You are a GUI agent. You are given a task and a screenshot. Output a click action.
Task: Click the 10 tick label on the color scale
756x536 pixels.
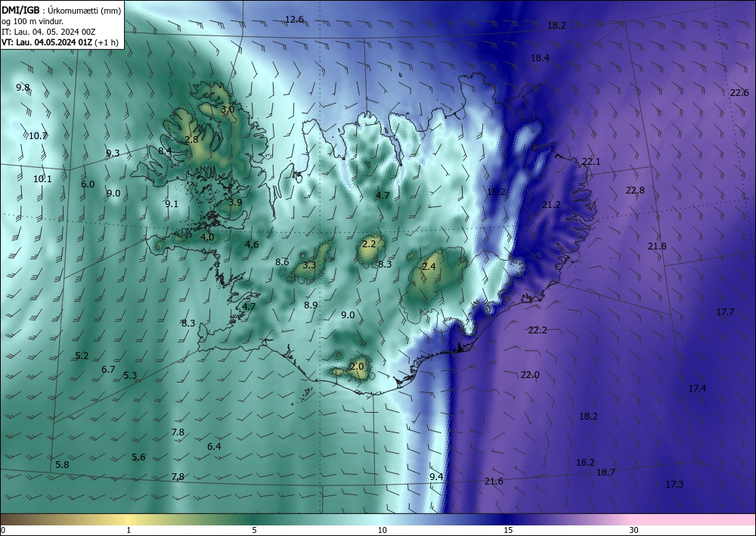(382, 531)
